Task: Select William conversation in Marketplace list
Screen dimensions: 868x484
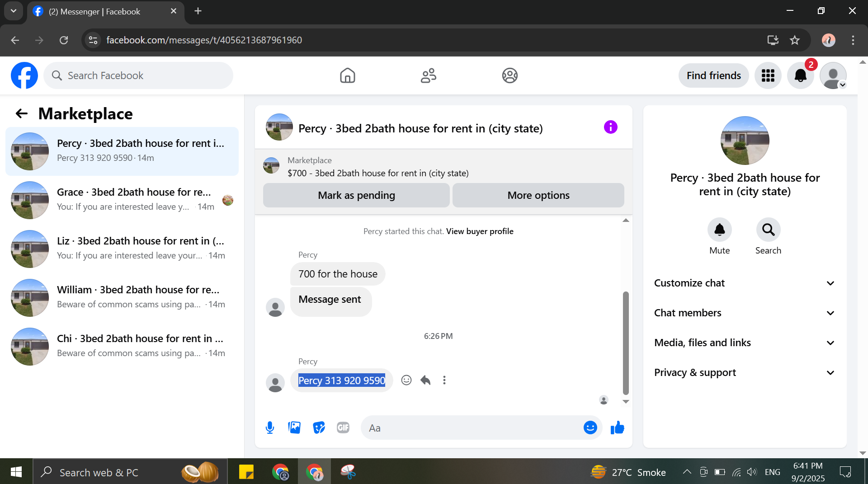Action: (122, 297)
